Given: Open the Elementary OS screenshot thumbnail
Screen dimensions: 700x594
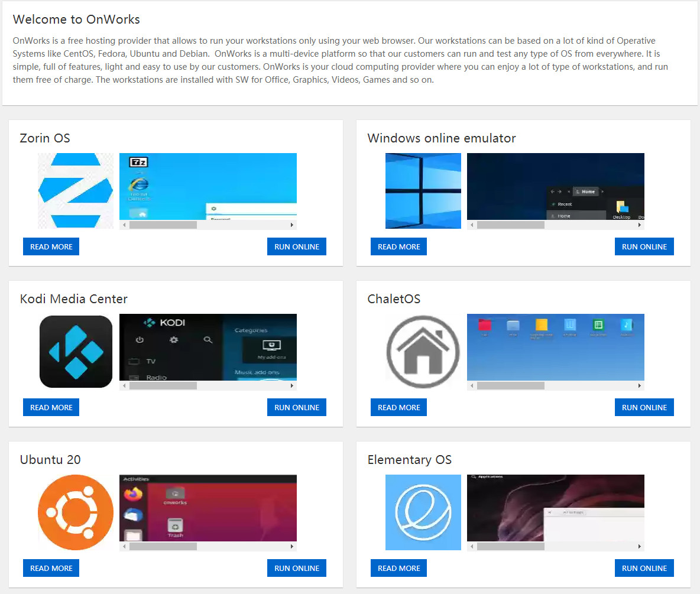Looking at the screenshot, I should 555,508.
